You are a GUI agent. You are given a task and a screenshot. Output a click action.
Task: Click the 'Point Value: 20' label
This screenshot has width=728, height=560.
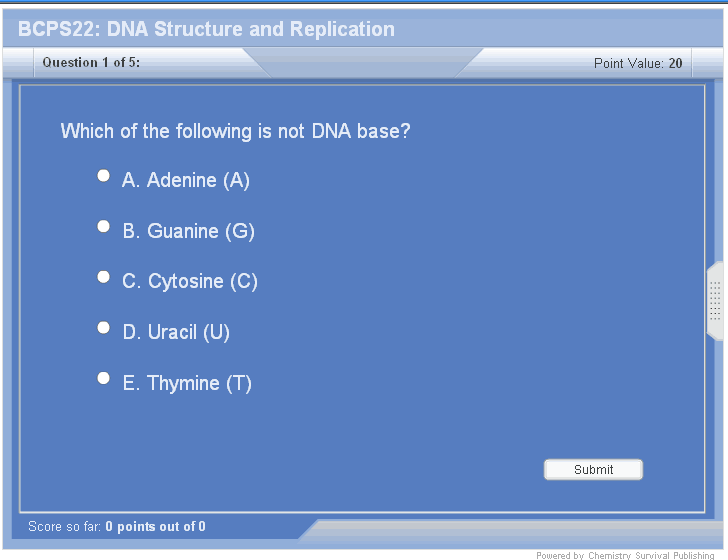[638, 63]
